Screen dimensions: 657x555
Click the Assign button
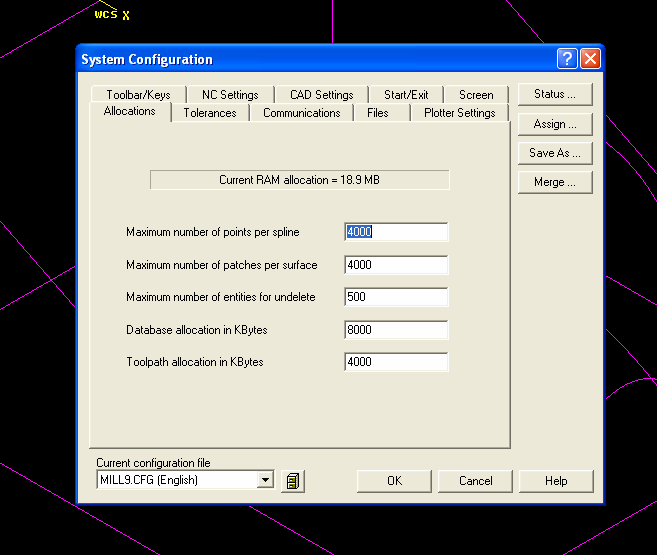tap(555, 124)
